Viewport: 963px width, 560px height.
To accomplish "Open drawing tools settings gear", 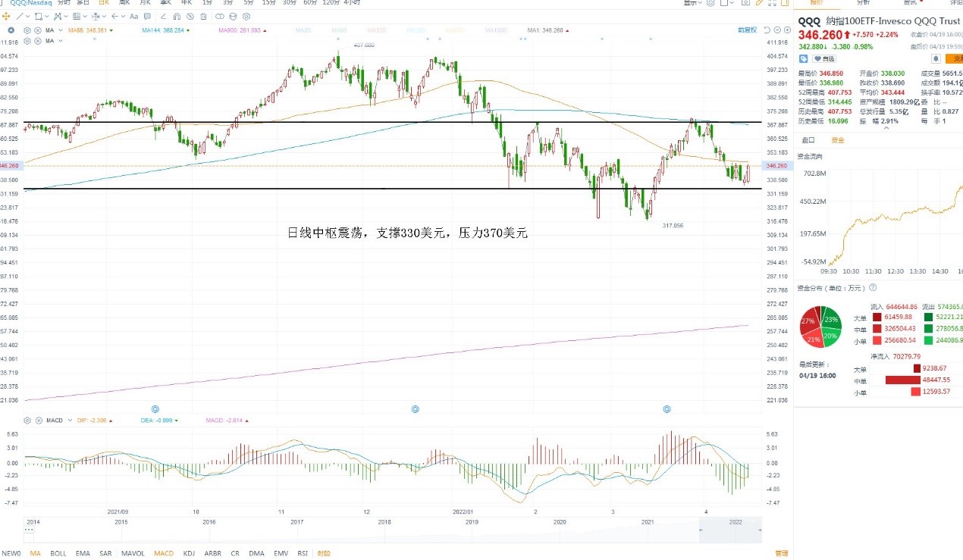I will (246, 17).
